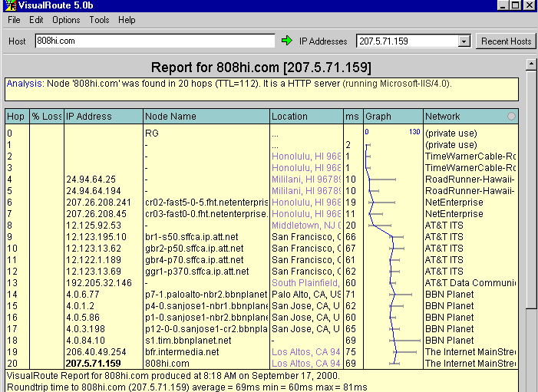The image size is (538, 392).
Task: Click the IP Address column header
Action: point(104,117)
